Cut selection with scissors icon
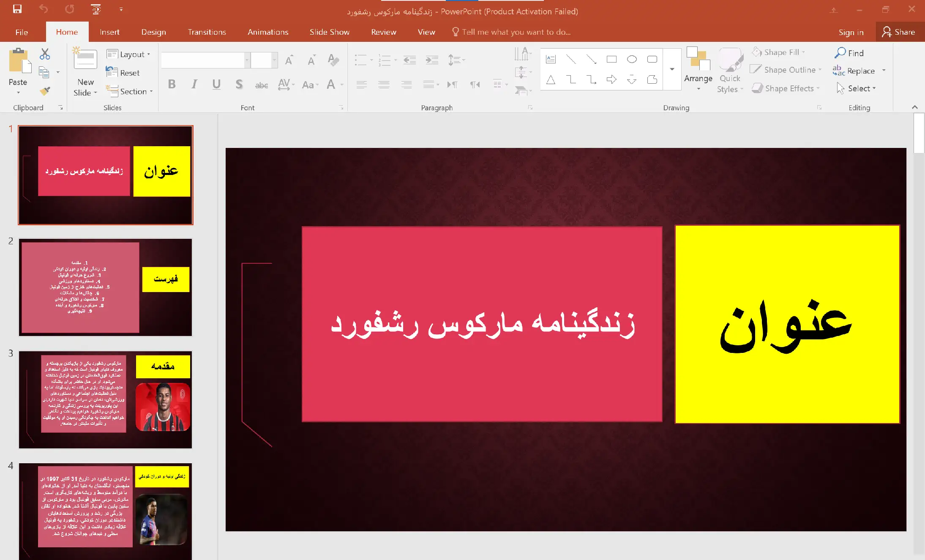The image size is (925, 560). coord(45,54)
